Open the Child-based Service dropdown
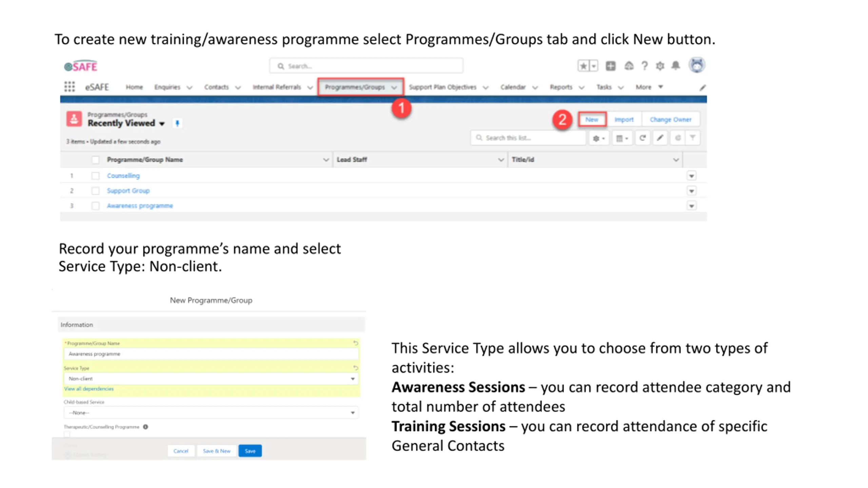 click(x=211, y=412)
